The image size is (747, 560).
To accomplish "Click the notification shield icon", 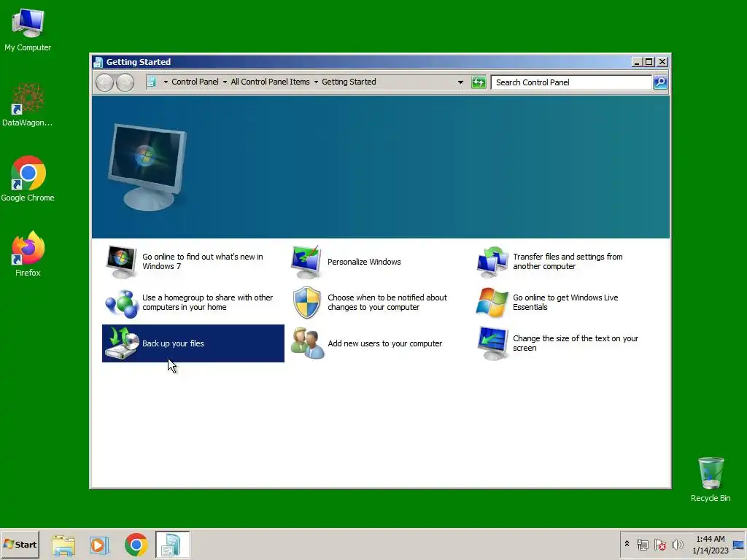I will point(306,303).
